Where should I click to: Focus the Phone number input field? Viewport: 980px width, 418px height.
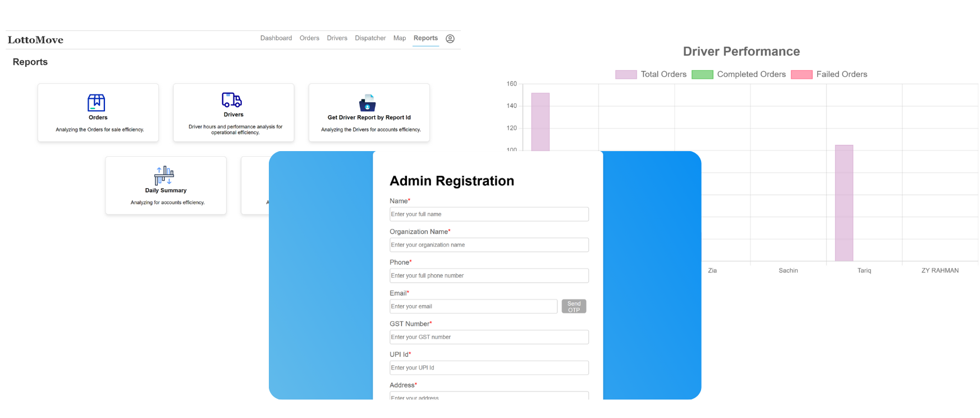tap(489, 276)
